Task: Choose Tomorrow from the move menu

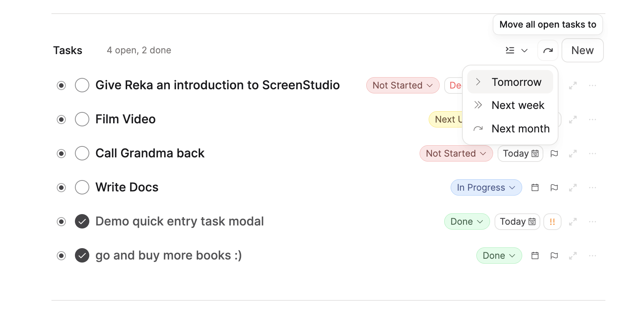Action: click(516, 82)
